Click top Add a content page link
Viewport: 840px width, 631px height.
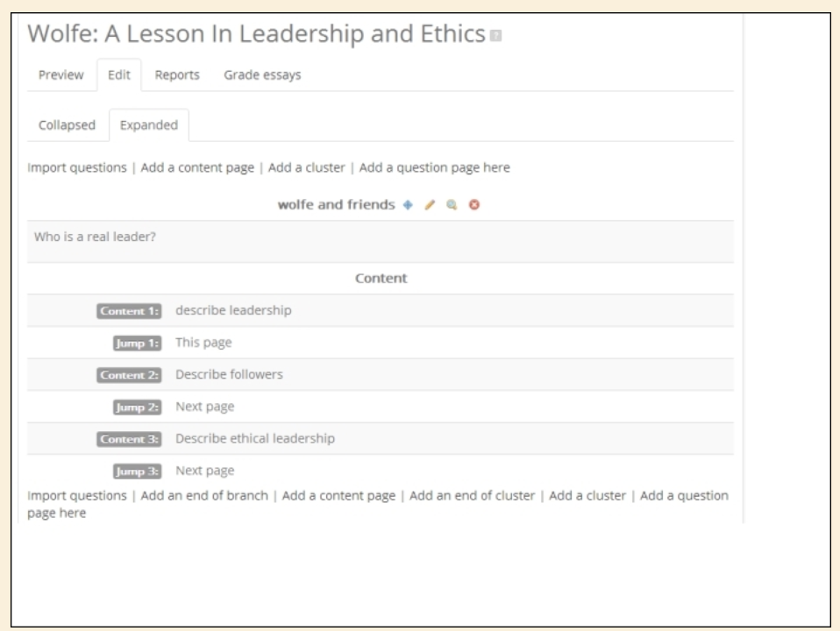[x=197, y=167]
